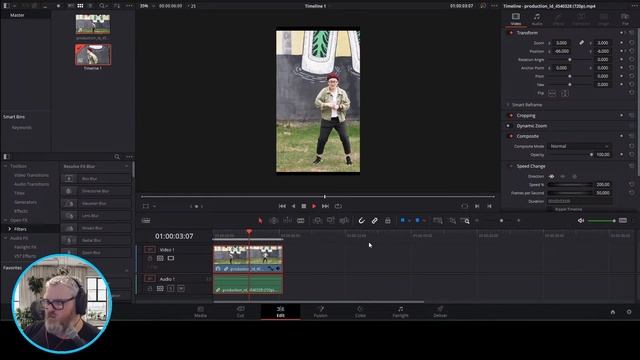Screen dimensions: 640x360
Task: Toggle the position lock padlock icon
Action: pos(387,221)
